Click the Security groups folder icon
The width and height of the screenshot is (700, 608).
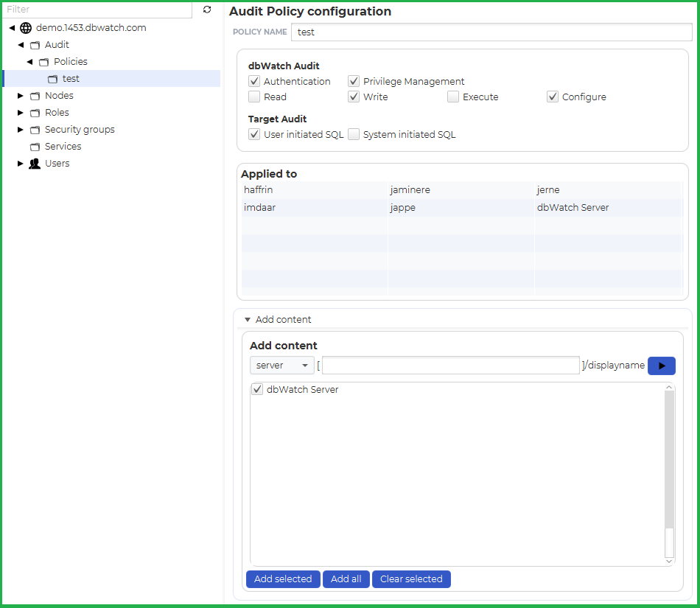point(35,130)
